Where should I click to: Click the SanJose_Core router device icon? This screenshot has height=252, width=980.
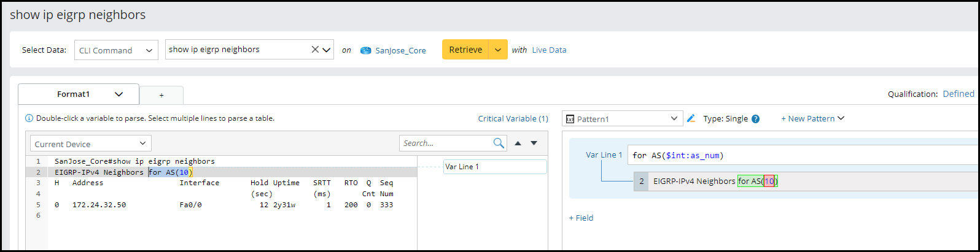click(x=366, y=50)
